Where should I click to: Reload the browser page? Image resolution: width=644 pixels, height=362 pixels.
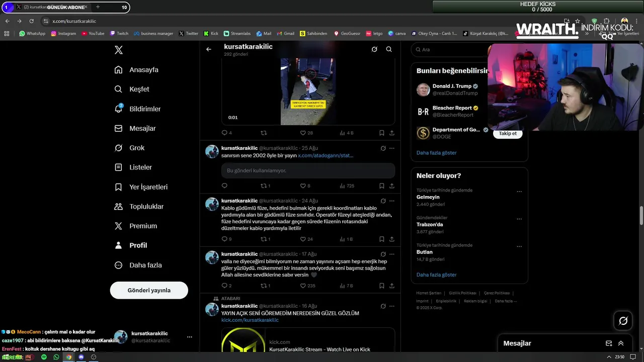(31, 21)
